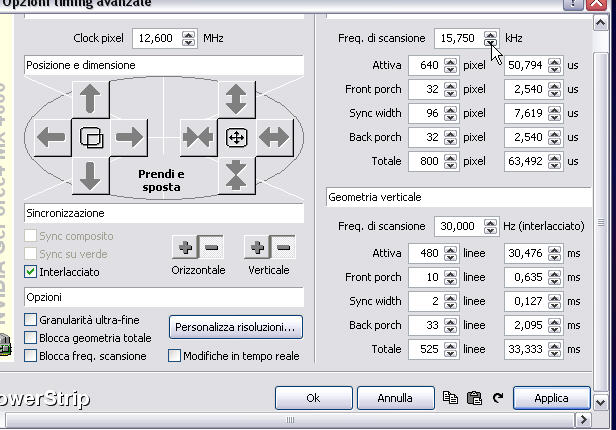Click the Annulla button
This screenshot has width=616, height=430.
point(394,398)
